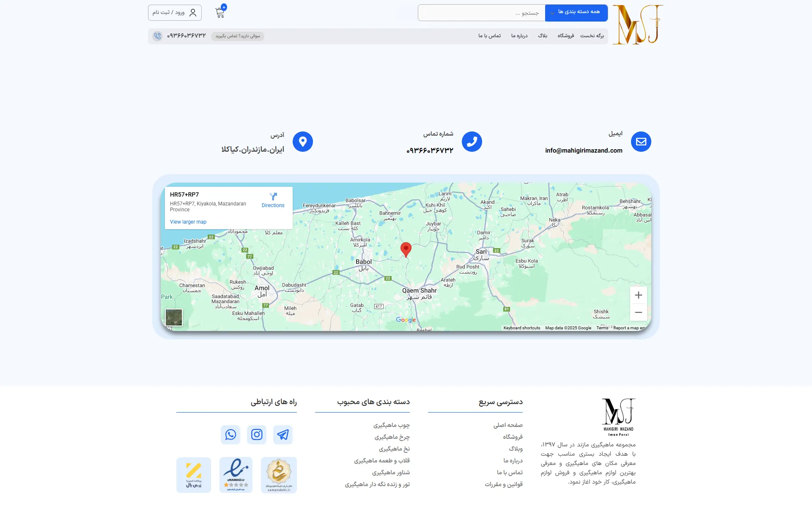Click the ایران.مازندران.کیاکلا address text

coord(252,150)
